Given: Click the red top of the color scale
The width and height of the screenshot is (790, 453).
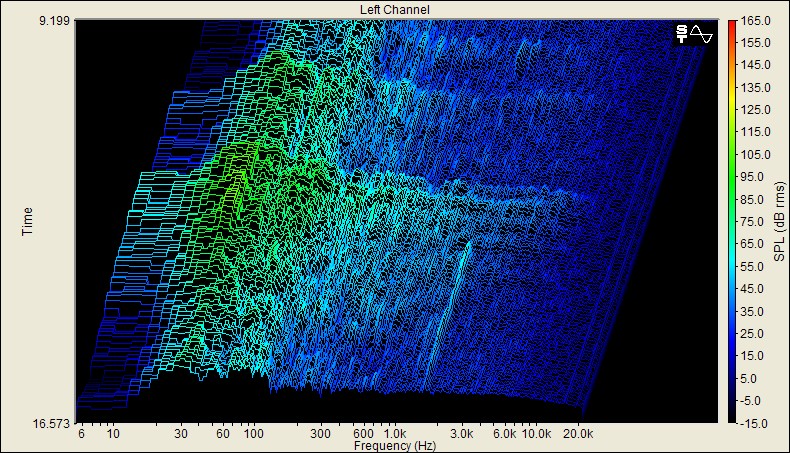Looking at the screenshot, I should 732,25.
